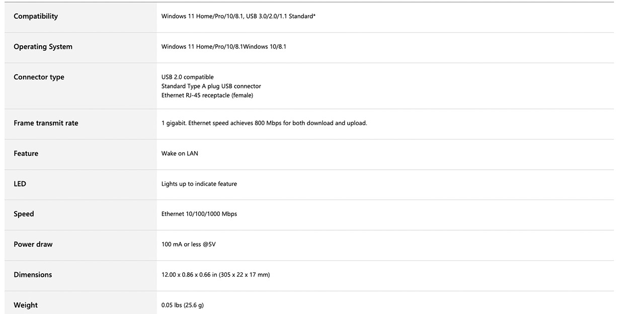Click 'Lights up to indicate feature' text

pos(199,184)
